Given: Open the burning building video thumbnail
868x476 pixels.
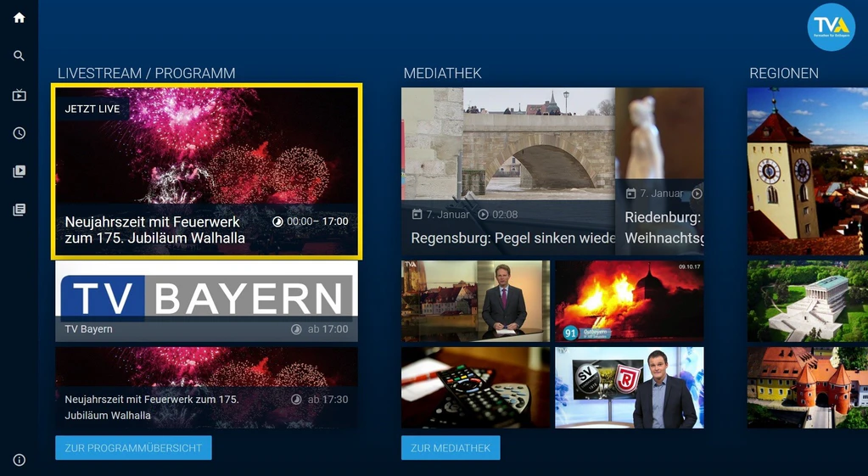Looking at the screenshot, I should click(x=630, y=301).
